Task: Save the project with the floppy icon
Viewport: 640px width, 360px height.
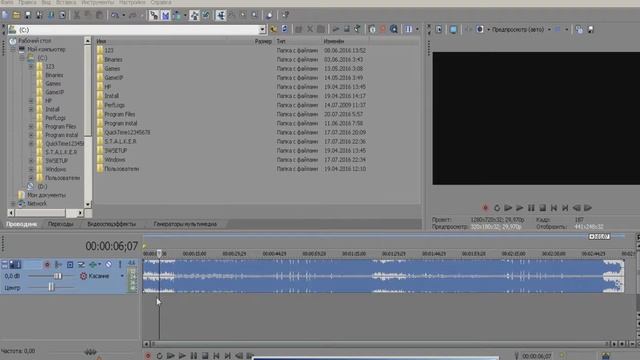Action: tap(28, 16)
